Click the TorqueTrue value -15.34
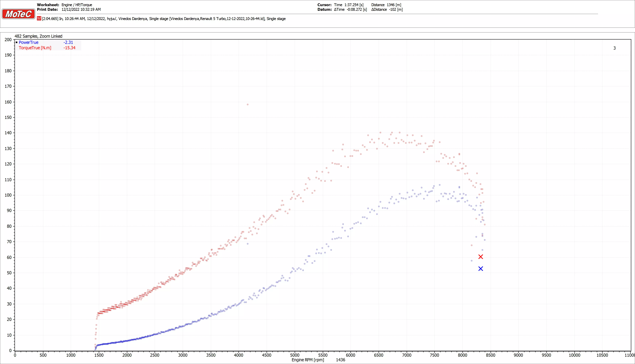 [x=69, y=48]
